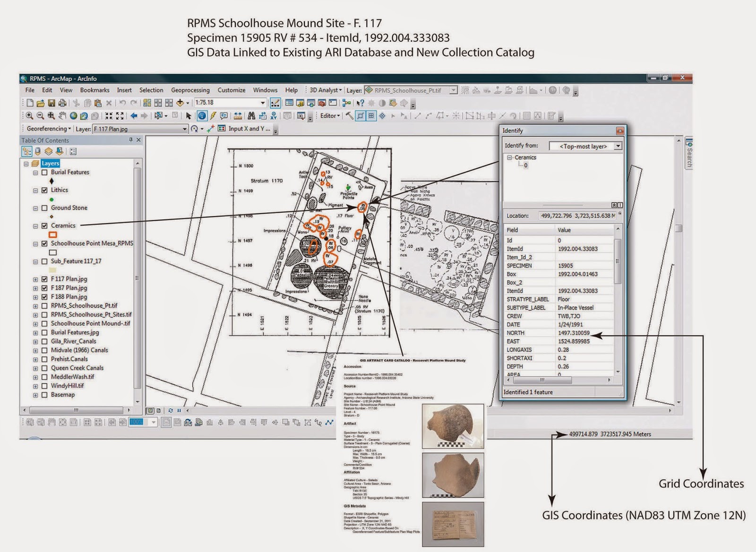756x552 pixels.
Task: Click the New map document icon
Action: pos(30,103)
